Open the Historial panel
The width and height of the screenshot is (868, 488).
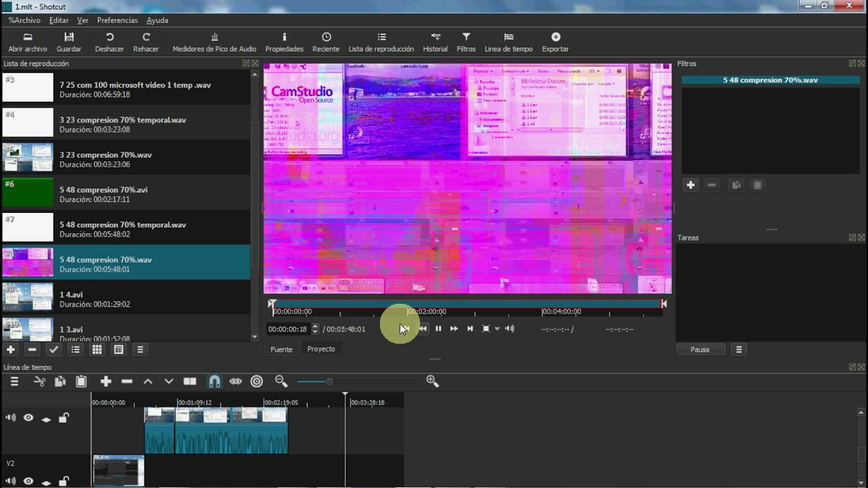coord(435,43)
